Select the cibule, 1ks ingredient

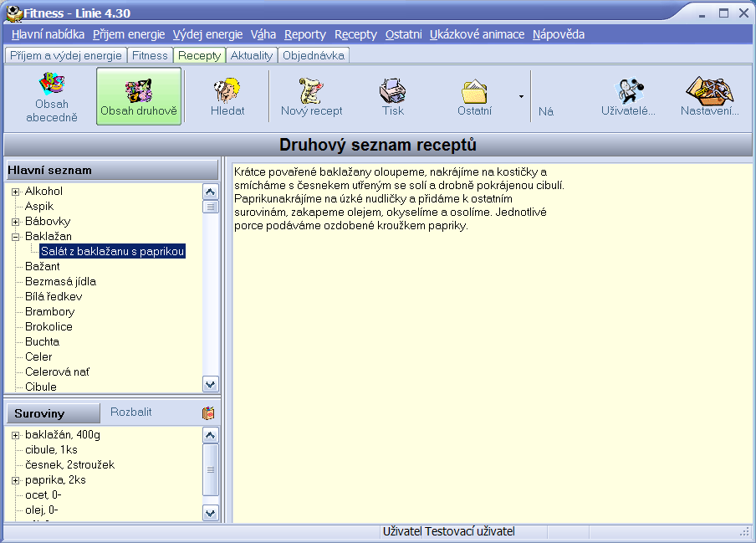pos(51,450)
